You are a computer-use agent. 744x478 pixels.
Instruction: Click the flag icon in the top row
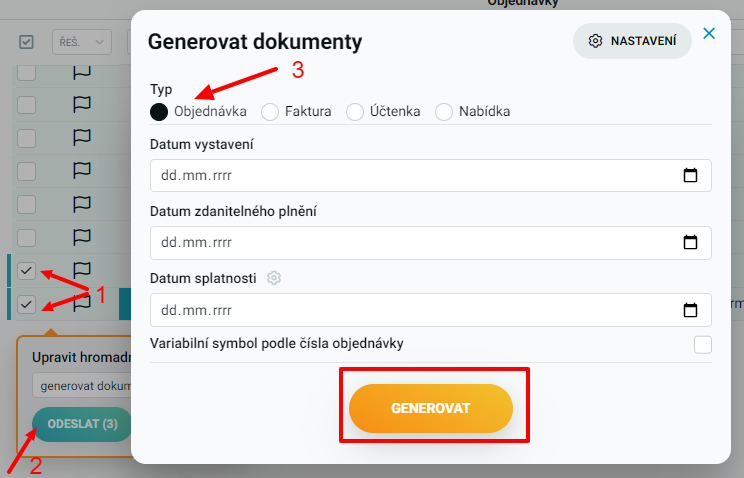pos(82,72)
